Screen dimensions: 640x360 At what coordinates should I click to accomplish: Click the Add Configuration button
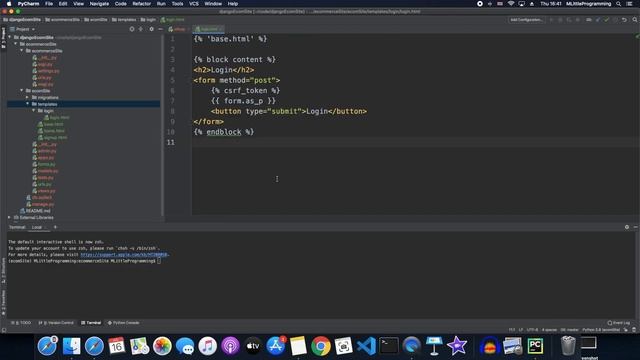point(526,20)
